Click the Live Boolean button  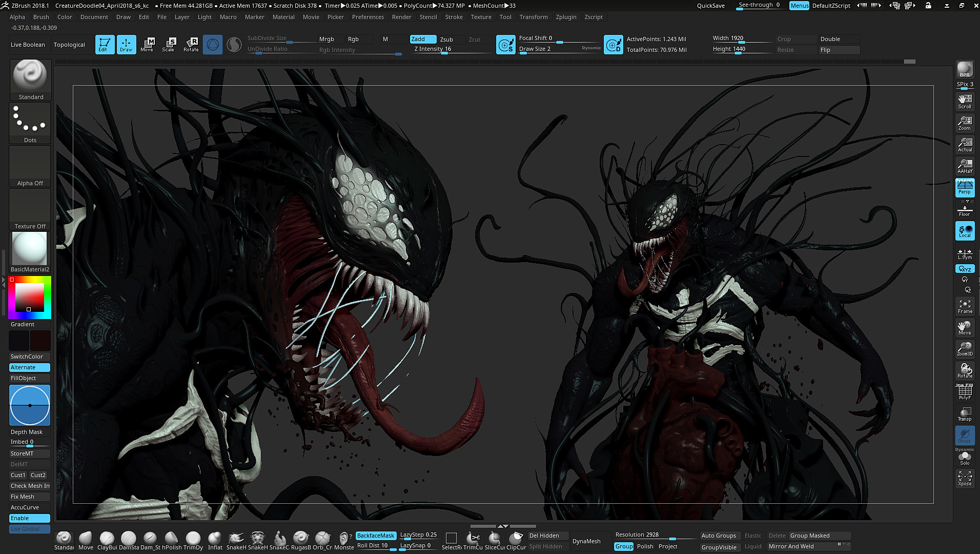pyautogui.click(x=28, y=45)
